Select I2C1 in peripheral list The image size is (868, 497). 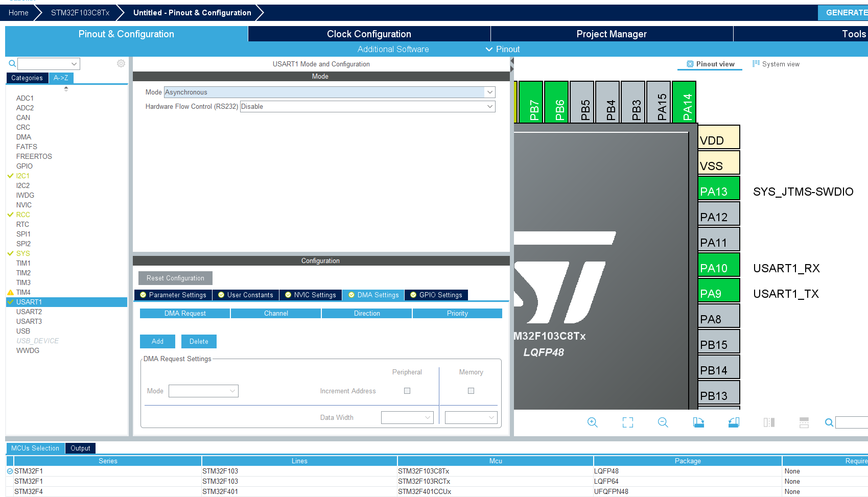click(22, 176)
